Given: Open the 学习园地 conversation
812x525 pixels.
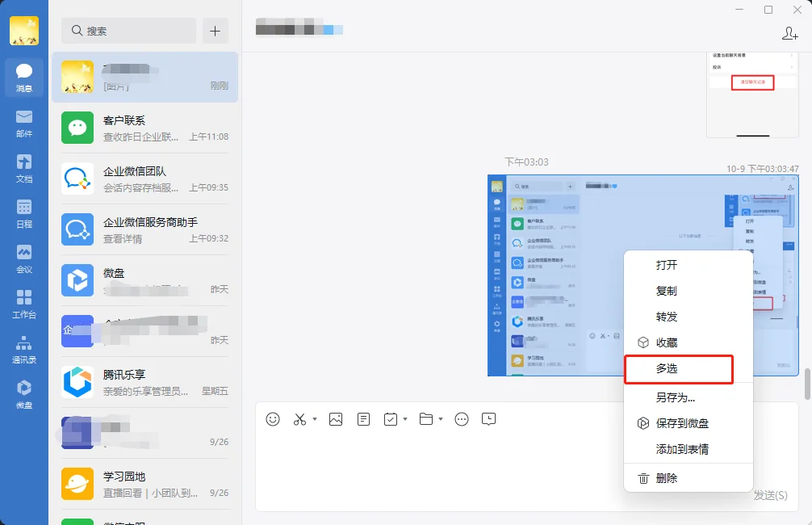Looking at the screenshot, I should [145, 484].
